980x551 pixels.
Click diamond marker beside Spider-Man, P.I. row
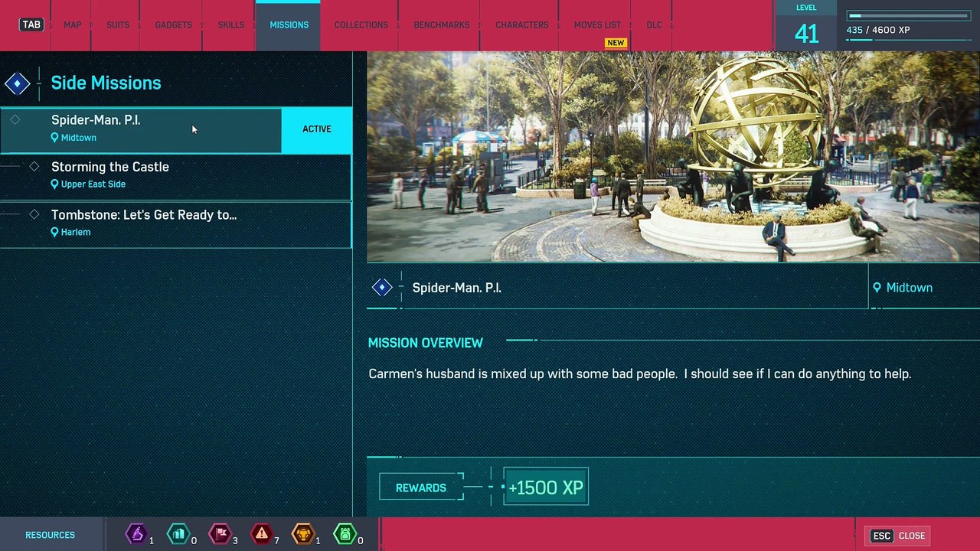coord(15,119)
